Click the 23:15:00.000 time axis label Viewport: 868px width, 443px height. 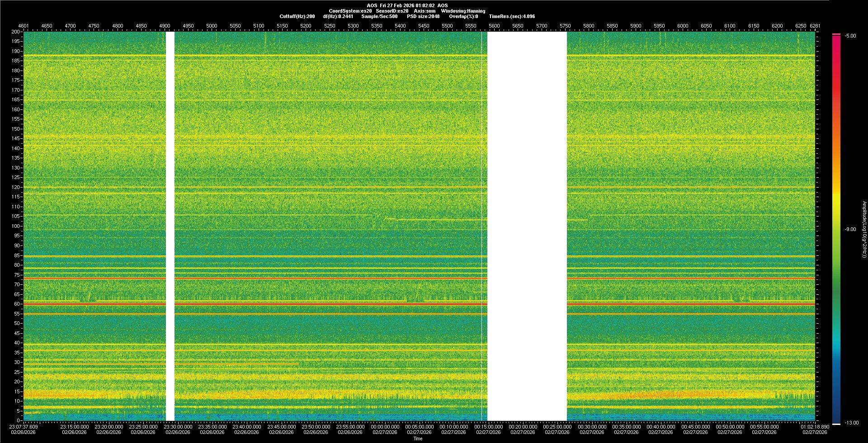pyautogui.click(x=75, y=427)
